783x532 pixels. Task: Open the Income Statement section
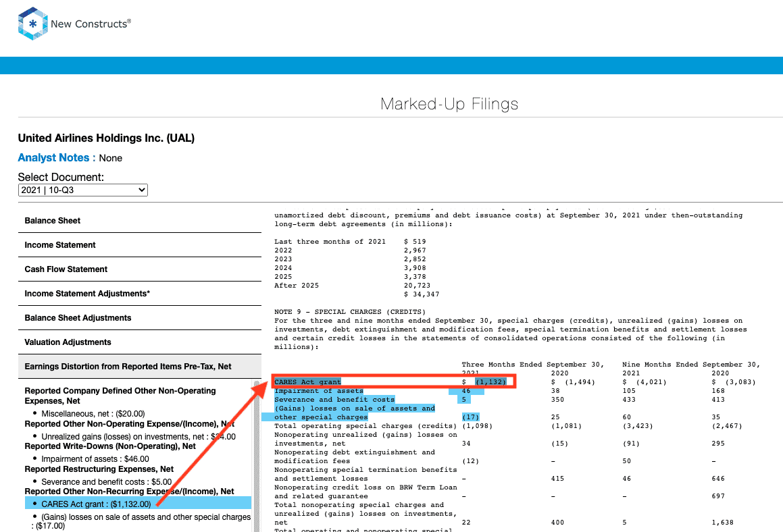(140, 245)
